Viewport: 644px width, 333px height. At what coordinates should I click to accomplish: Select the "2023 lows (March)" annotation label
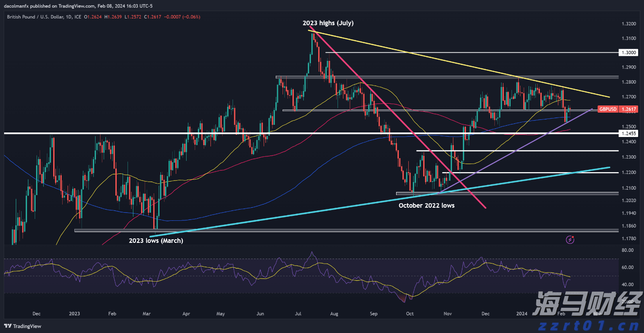(x=156, y=241)
